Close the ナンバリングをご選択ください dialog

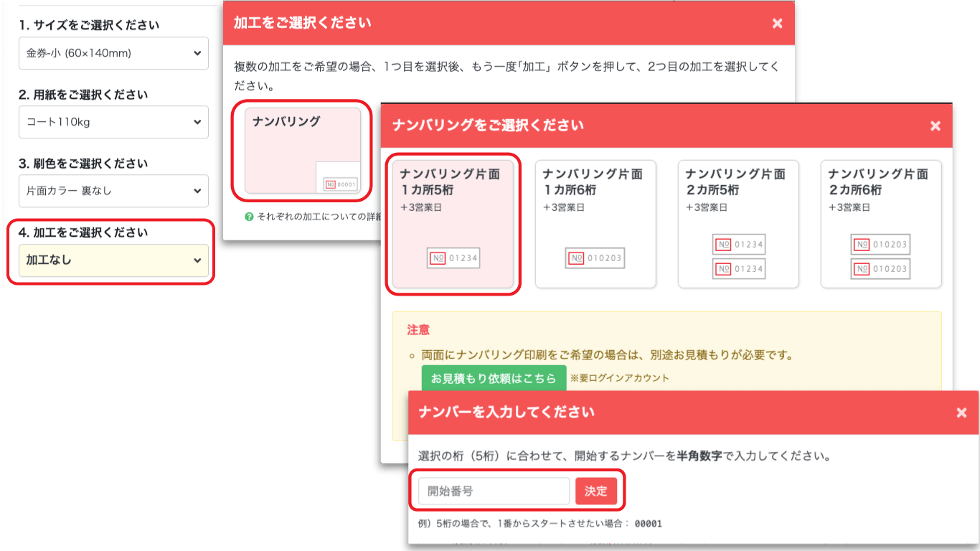coord(936,126)
